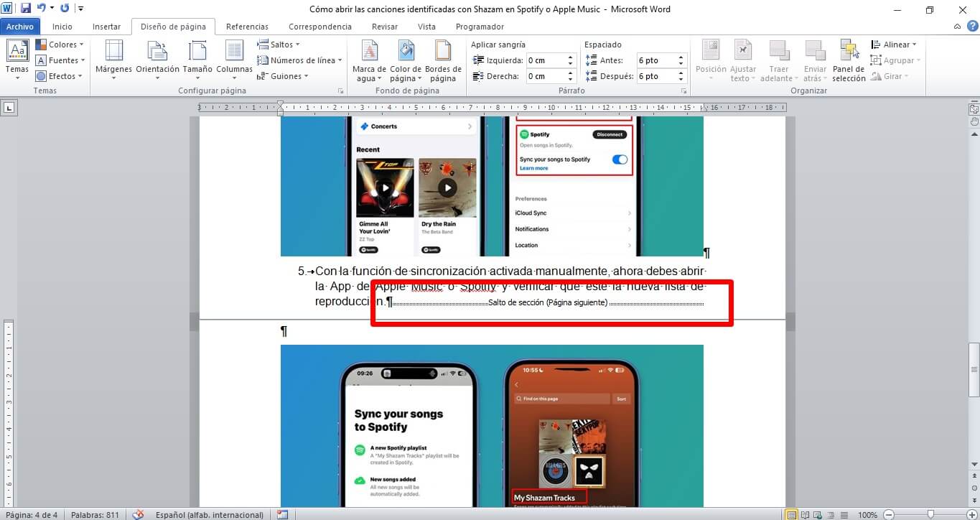Open Tamaño paper size options
Image resolution: width=980 pixels, height=520 pixels.
coord(197,60)
